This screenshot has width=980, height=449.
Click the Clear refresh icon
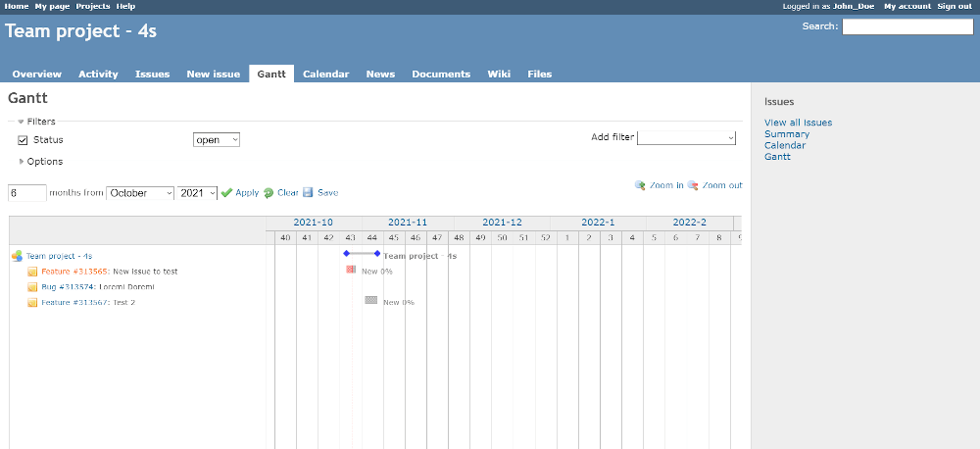[269, 193]
